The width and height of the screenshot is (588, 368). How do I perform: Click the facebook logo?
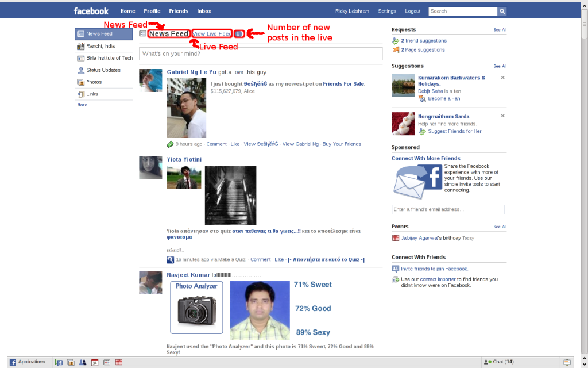click(91, 11)
